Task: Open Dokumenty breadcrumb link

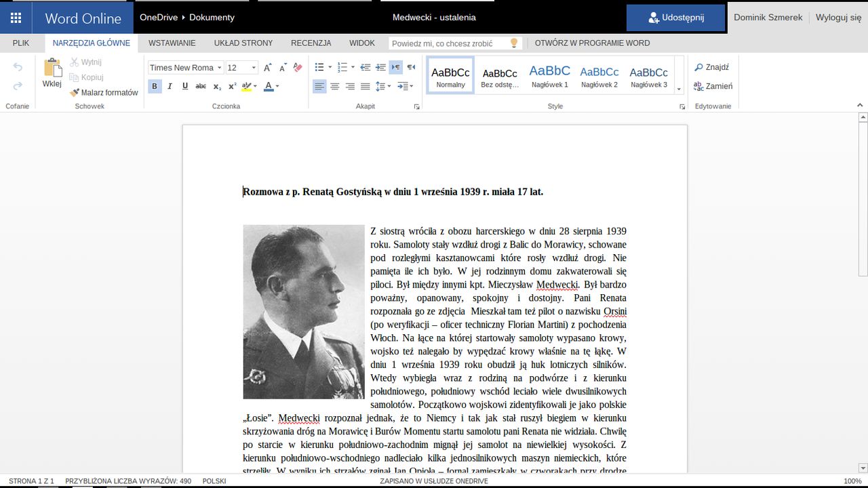Action: (212, 18)
